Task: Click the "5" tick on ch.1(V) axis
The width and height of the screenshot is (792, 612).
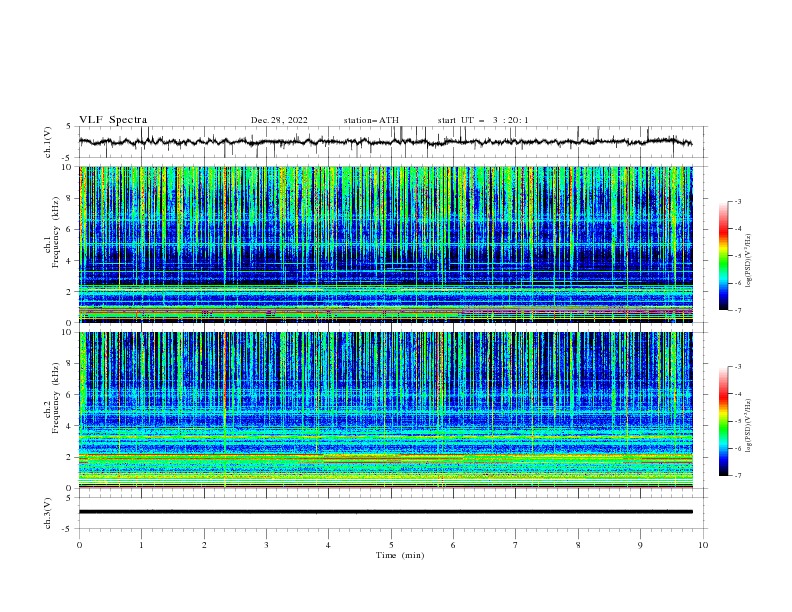Action: 68,126
